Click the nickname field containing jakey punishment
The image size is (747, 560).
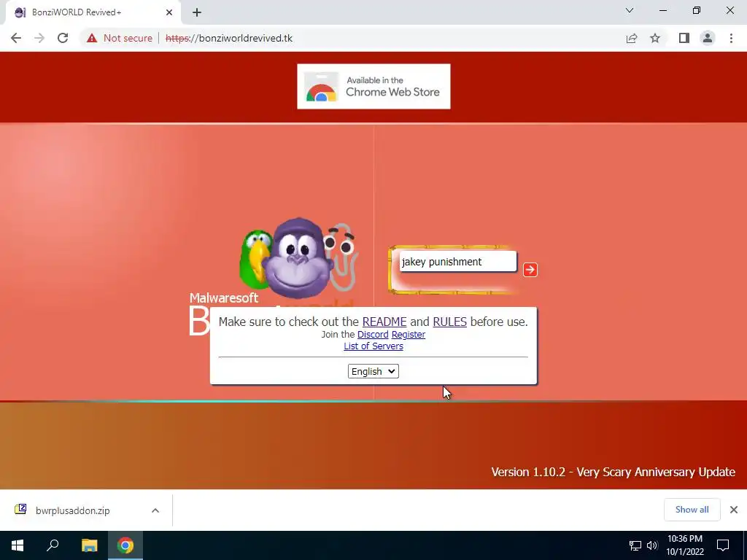(457, 262)
